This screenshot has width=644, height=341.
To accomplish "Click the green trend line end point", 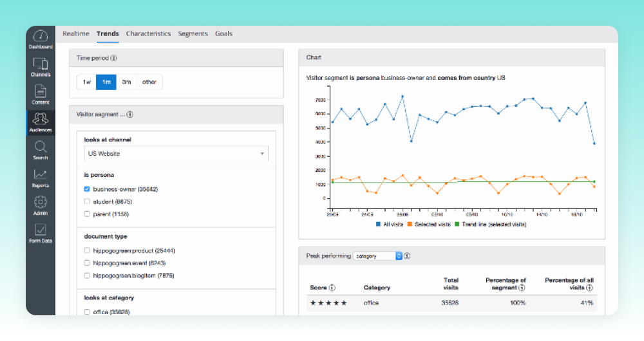I will 594,182.
